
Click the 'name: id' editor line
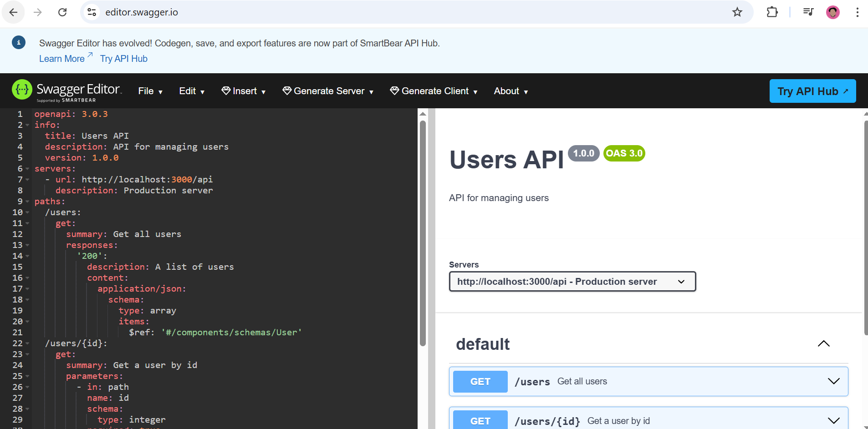click(x=108, y=398)
